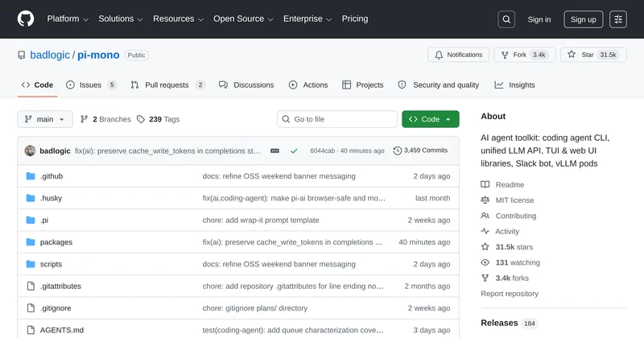Screen dimensions: 644x338
Task: Click the commit details ellipsis icon
Action: click(275, 150)
